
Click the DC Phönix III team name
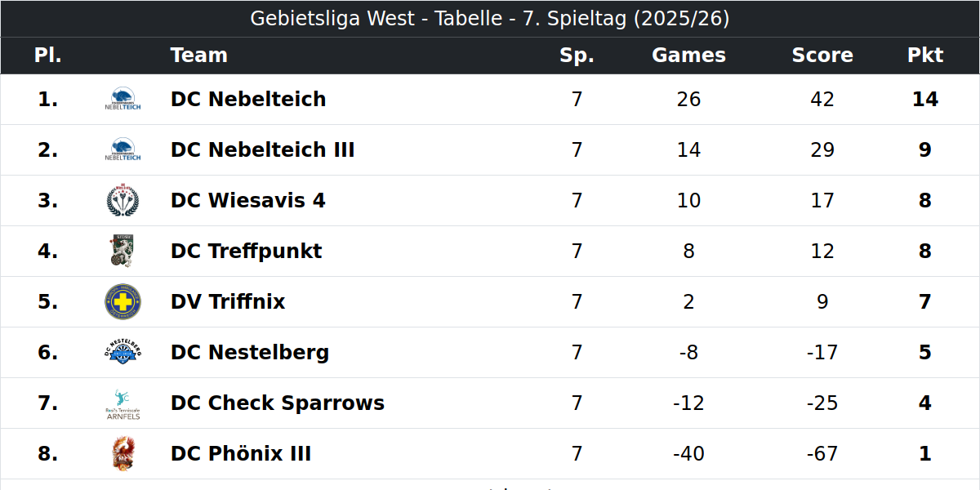point(241,454)
